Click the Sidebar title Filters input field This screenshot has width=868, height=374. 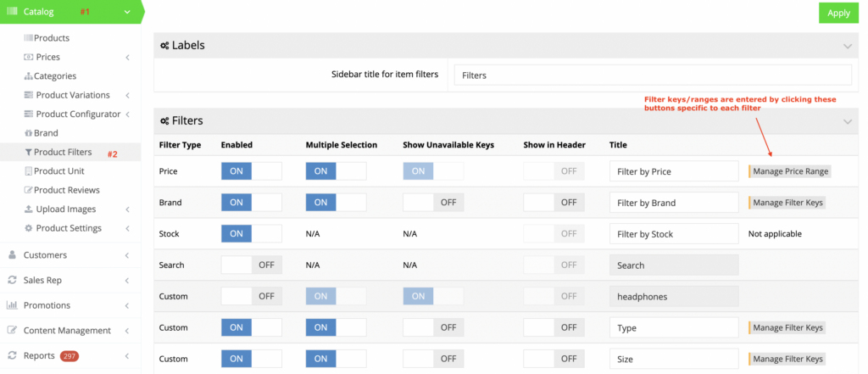[652, 75]
